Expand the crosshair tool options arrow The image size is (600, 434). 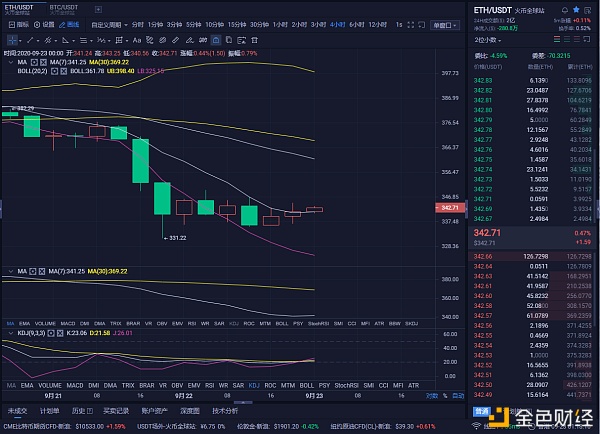coord(20,41)
